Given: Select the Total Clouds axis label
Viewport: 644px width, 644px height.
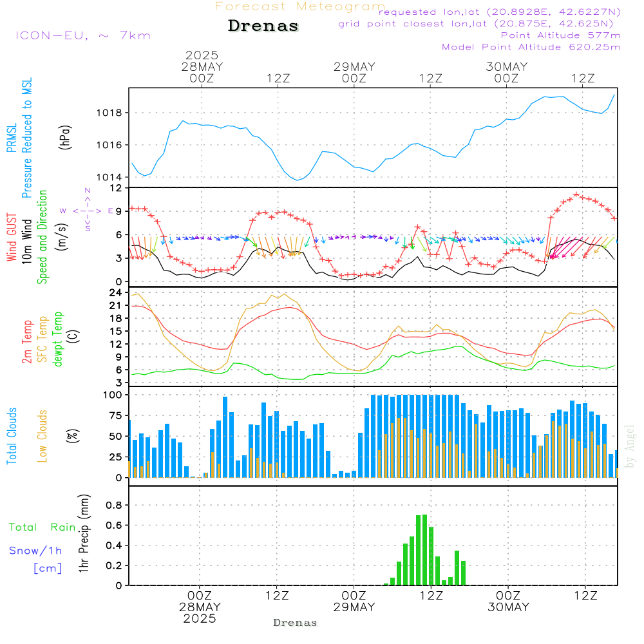Looking at the screenshot, I should click(x=12, y=436).
